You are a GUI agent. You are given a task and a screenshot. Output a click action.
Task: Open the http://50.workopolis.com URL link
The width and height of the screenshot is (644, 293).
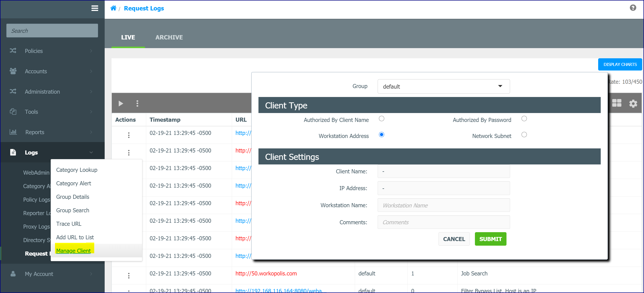coord(266,273)
